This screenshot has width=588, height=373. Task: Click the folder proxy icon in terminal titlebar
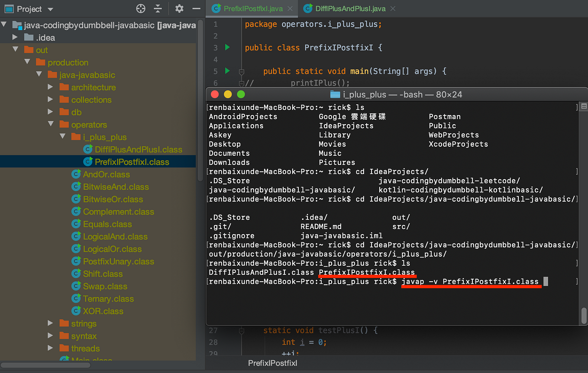coord(335,94)
